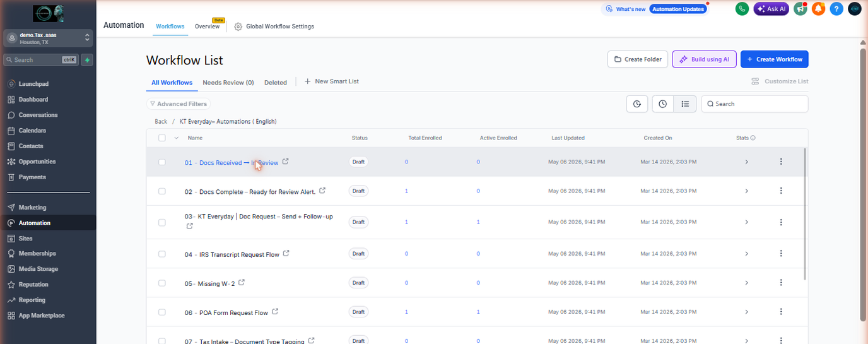This screenshot has width=868, height=344.
Task: Open the megaphone announcements icon
Action: (801, 9)
